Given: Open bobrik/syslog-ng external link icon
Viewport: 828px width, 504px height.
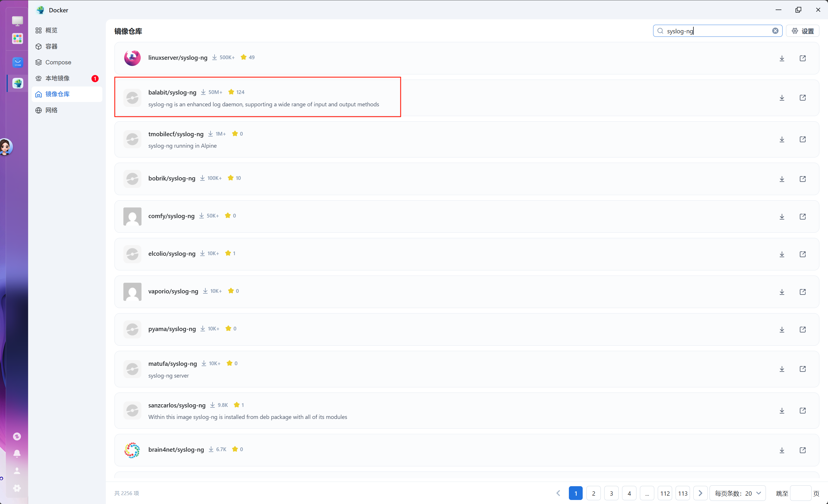Looking at the screenshot, I should [x=802, y=179].
